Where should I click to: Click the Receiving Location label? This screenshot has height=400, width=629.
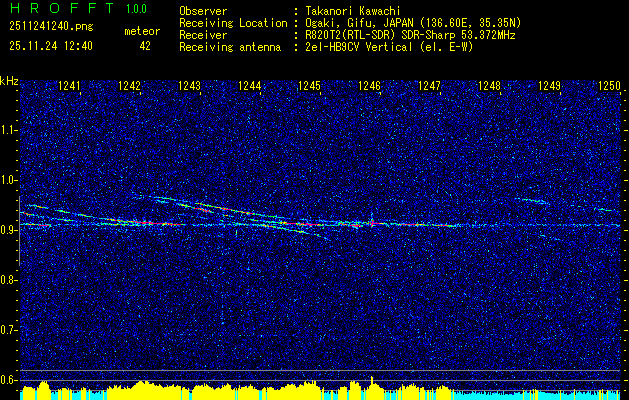233,23
